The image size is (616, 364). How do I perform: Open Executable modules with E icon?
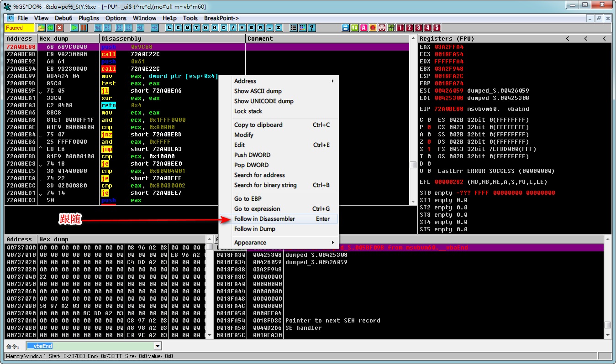(x=178, y=28)
